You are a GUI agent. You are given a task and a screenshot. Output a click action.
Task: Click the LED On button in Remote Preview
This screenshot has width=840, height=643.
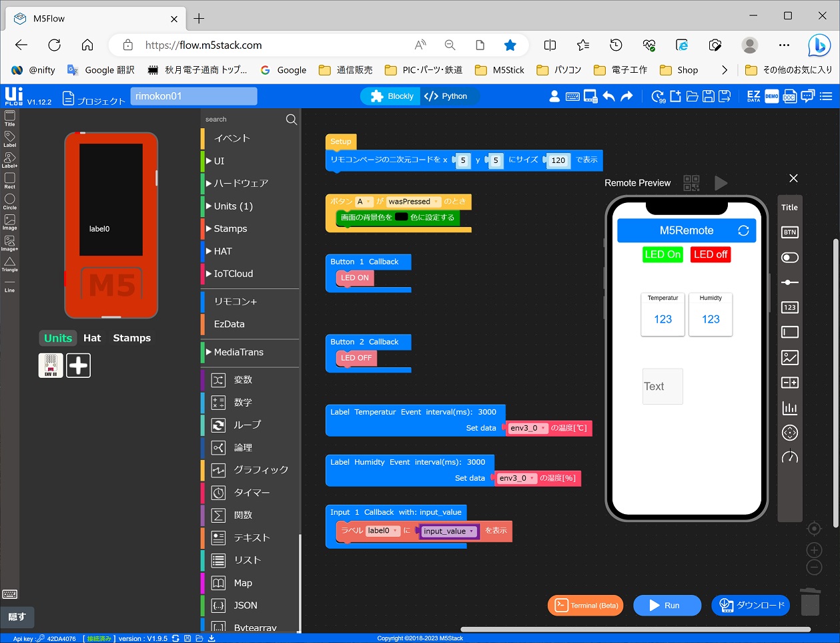click(663, 254)
